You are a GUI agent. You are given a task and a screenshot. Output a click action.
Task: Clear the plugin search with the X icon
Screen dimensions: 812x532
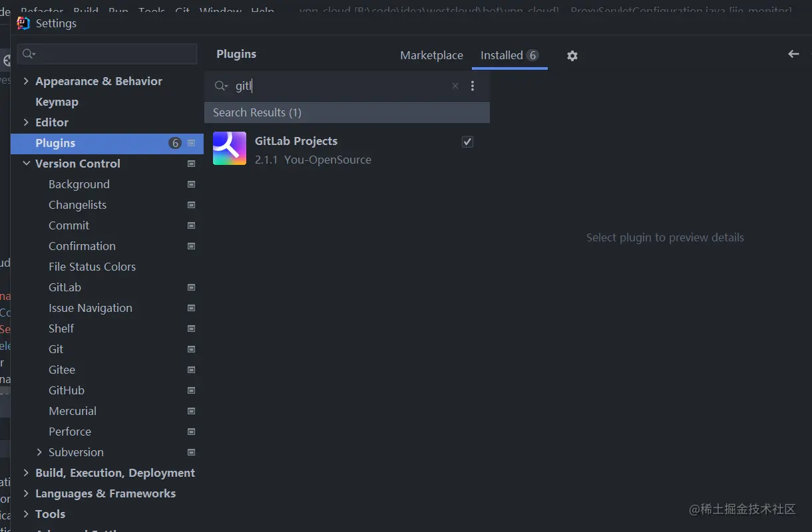click(455, 86)
